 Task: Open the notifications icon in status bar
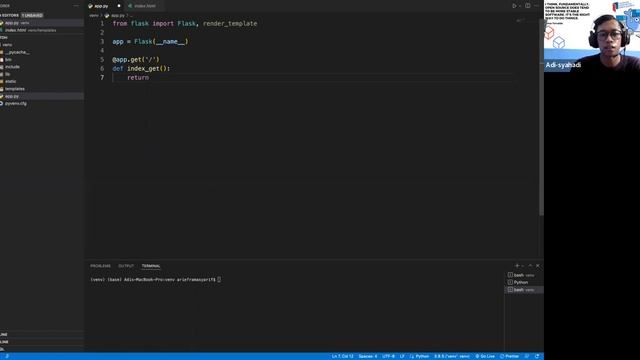(537, 356)
